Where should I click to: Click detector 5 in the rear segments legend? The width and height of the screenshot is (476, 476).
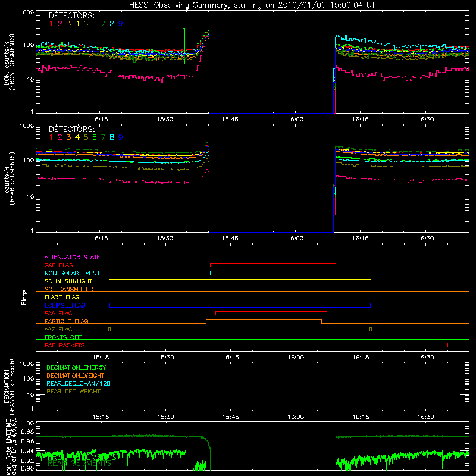pyautogui.click(x=86, y=137)
